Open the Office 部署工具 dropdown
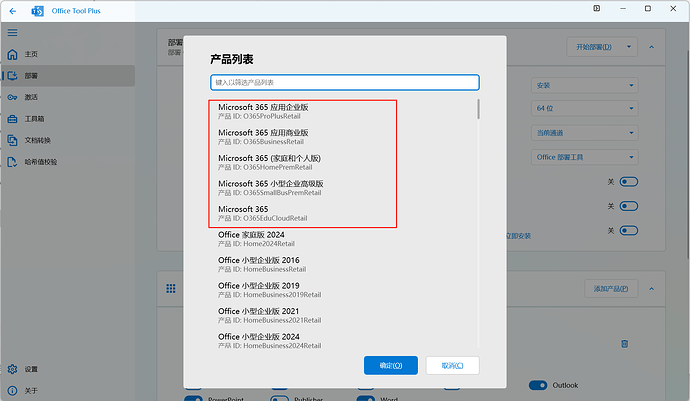This screenshot has width=690, height=401. (585, 157)
